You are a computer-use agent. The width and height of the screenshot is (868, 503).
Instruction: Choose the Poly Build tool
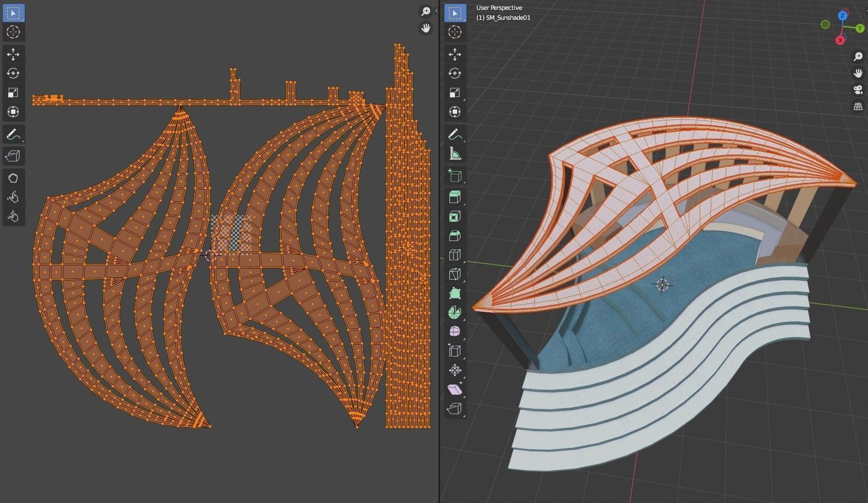click(455, 293)
